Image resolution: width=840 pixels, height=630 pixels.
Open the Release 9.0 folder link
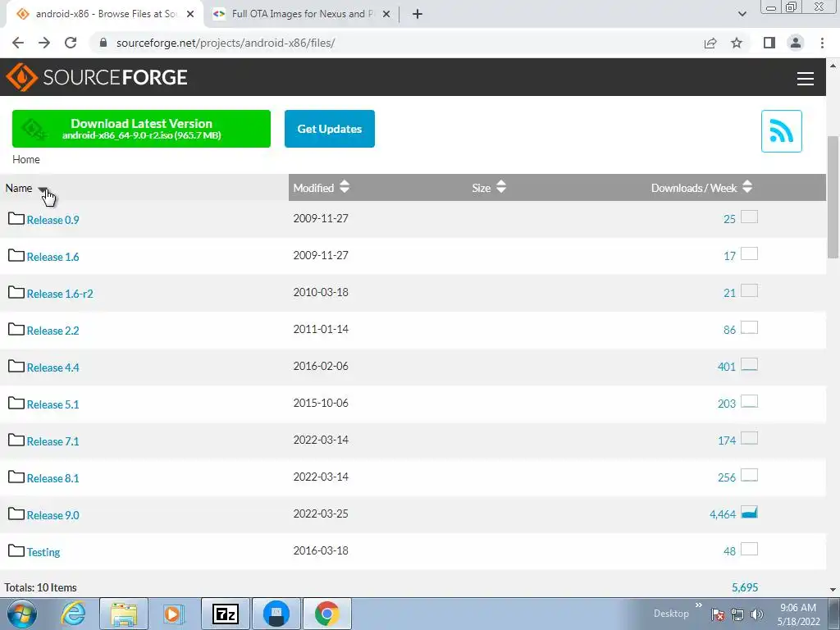(53, 515)
